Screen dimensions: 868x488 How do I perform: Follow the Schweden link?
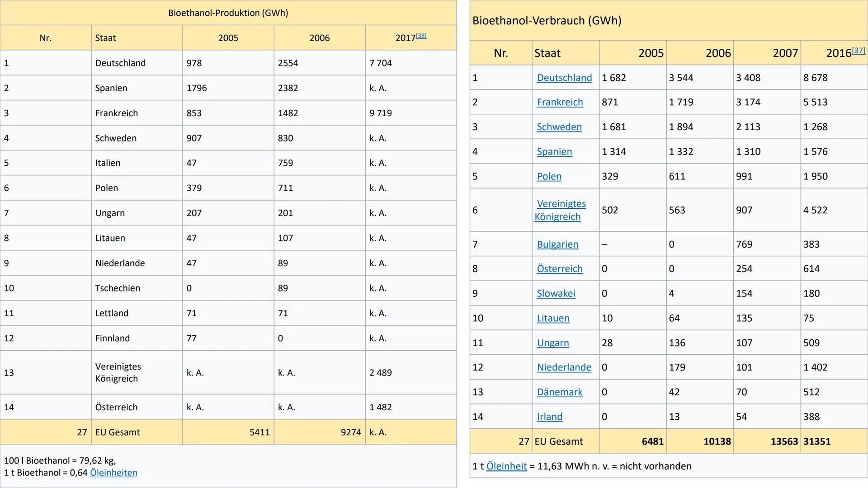tap(559, 127)
